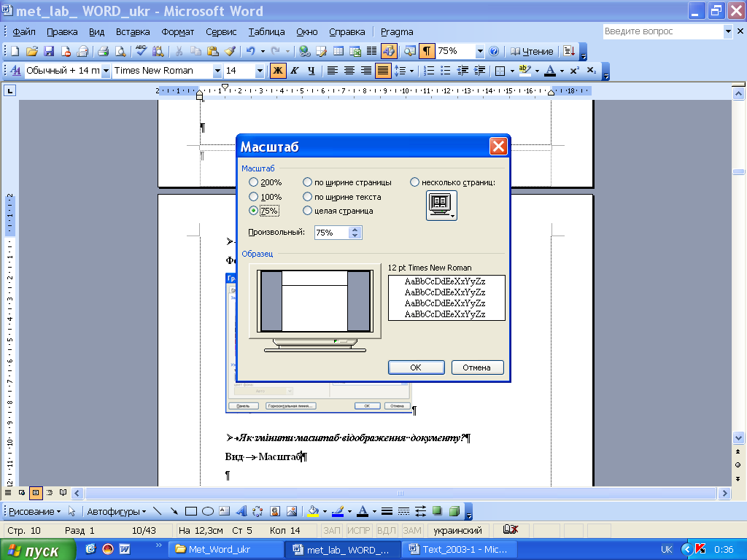Open a file with the folder icon
This screenshot has width=747, height=560.
click(x=32, y=51)
